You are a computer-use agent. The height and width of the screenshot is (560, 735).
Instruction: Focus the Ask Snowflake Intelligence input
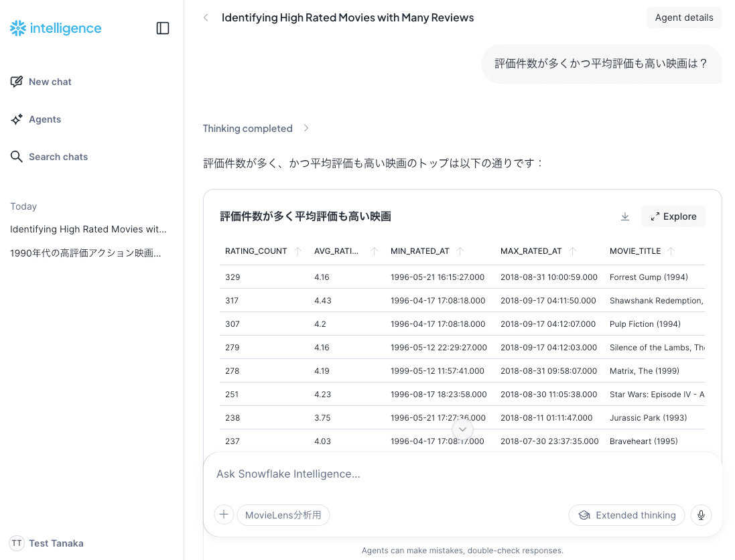462,474
